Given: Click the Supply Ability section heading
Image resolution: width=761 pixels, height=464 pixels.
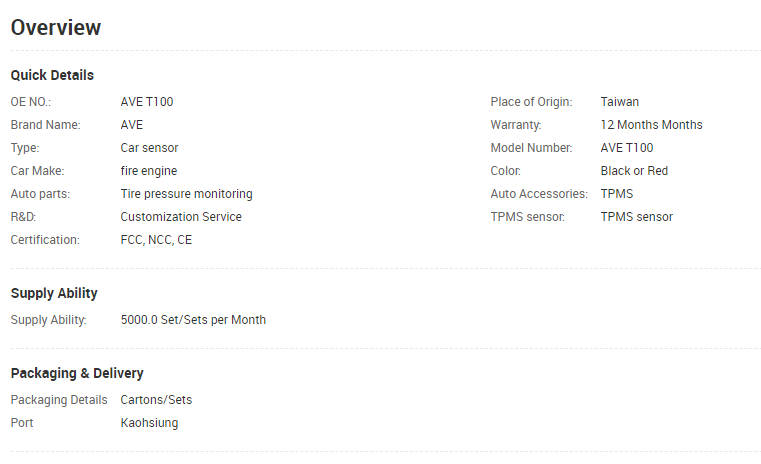Looking at the screenshot, I should tap(54, 293).
